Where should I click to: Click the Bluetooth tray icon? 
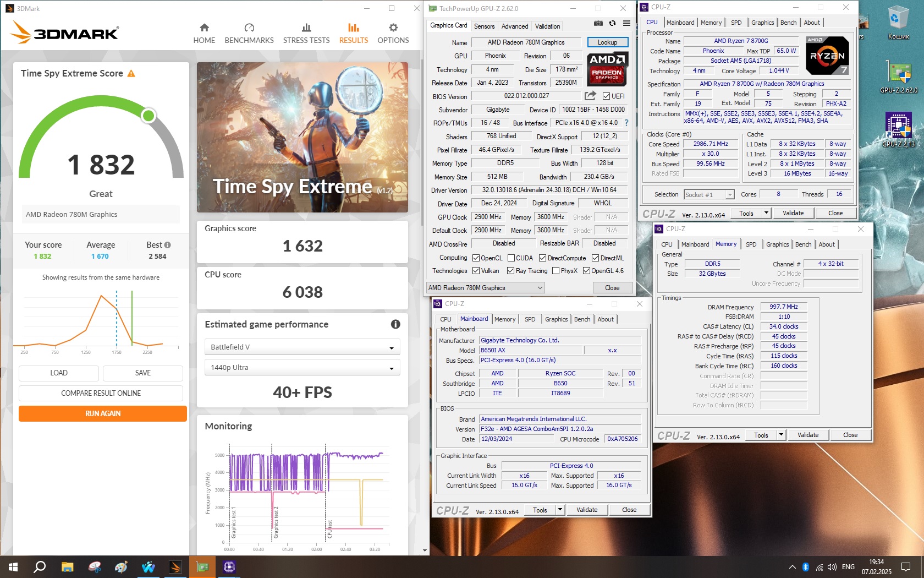tap(806, 566)
